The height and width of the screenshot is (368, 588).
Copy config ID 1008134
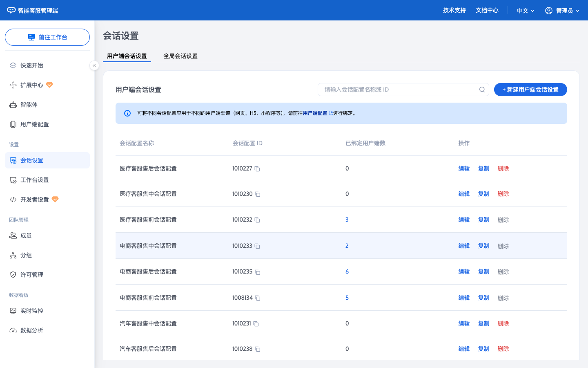[x=258, y=298]
